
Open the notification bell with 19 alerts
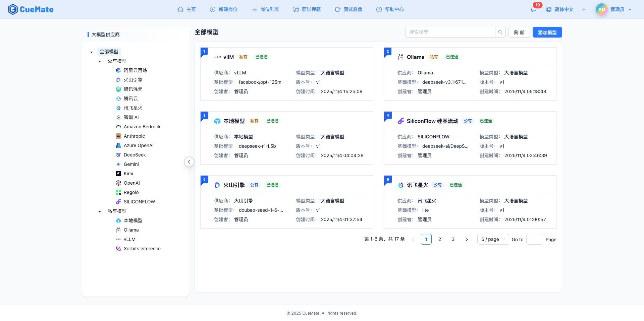tap(533, 9)
